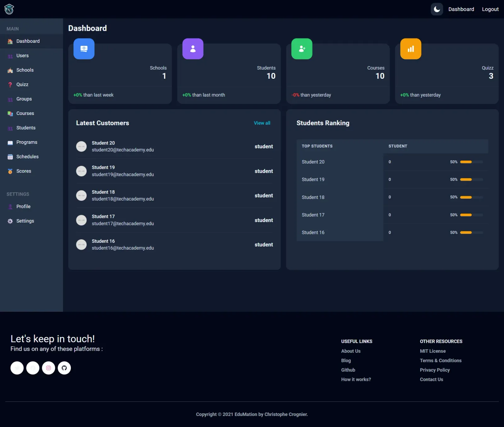
Task: Click the How it works? link
Action: (356, 379)
